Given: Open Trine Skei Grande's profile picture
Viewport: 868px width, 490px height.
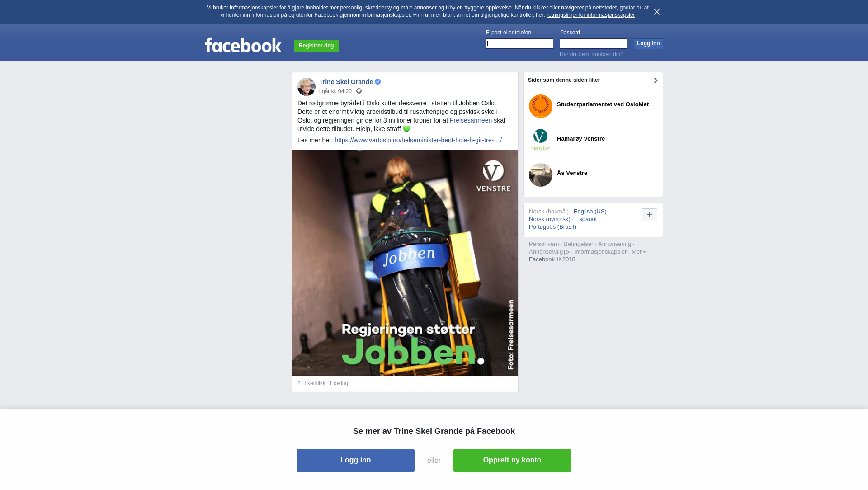Looking at the screenshot, I should (307, 87).
